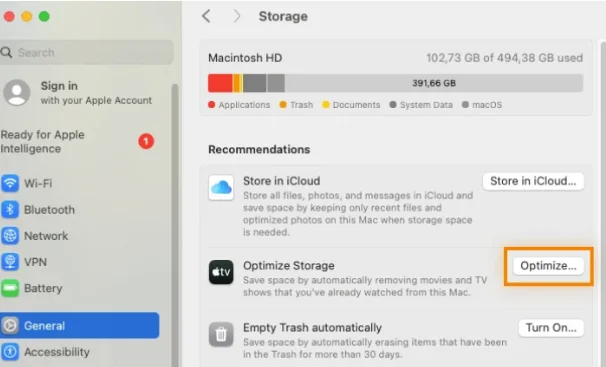Click the Search input field
Screen dimensions: 606x367
point(87,52)
